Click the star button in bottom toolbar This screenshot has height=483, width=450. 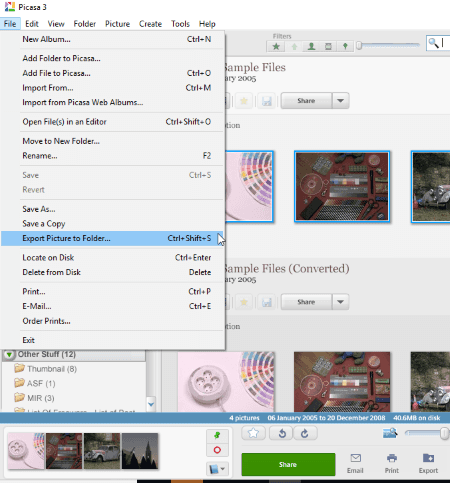click(253, 433)
